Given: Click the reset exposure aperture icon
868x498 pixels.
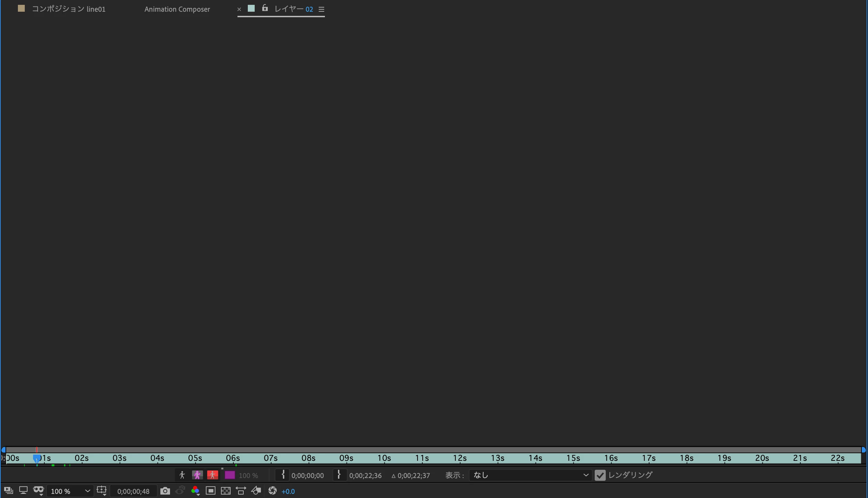Looking at the screenshot, I should [x=272, y=491].
